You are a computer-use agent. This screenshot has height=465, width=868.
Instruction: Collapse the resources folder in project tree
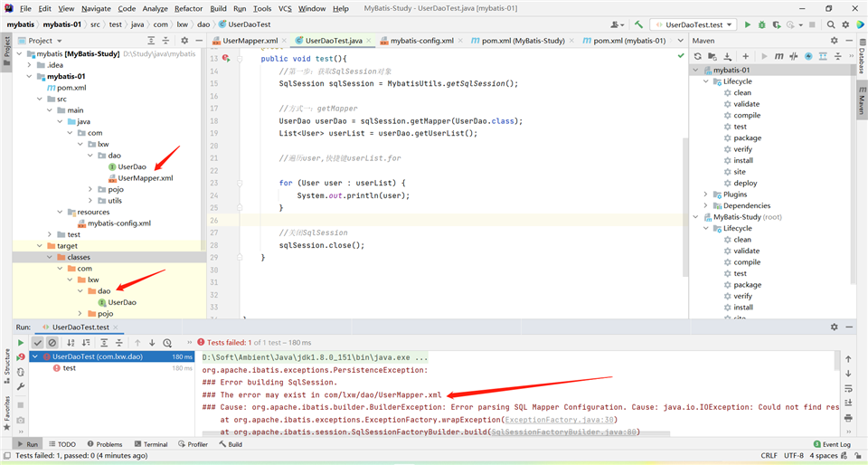point(61,212)
